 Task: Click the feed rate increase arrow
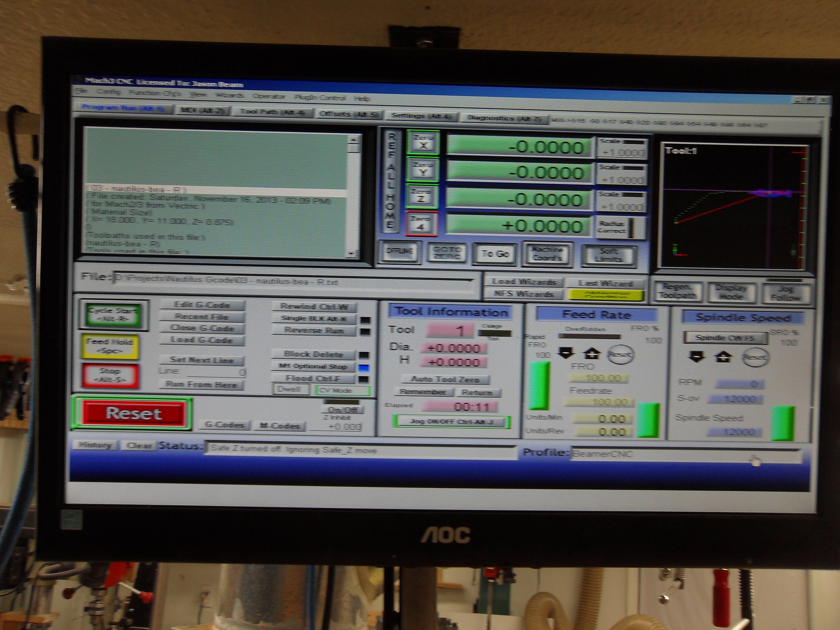click(591, 354)
